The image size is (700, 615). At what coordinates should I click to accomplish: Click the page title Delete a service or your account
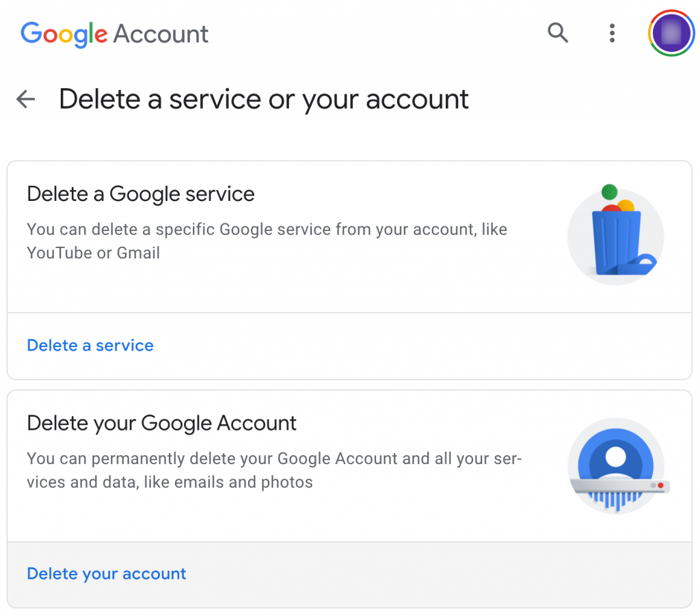click(x=263, y=99)
